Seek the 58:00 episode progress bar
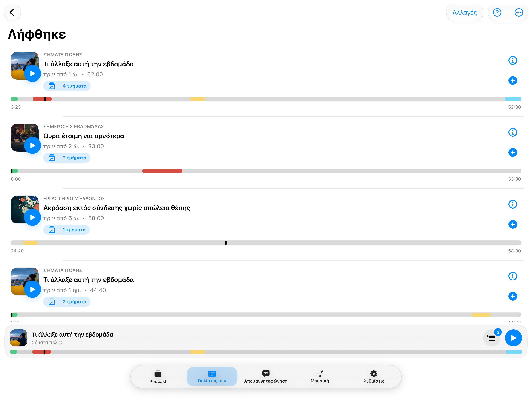 tap(266, 243)
